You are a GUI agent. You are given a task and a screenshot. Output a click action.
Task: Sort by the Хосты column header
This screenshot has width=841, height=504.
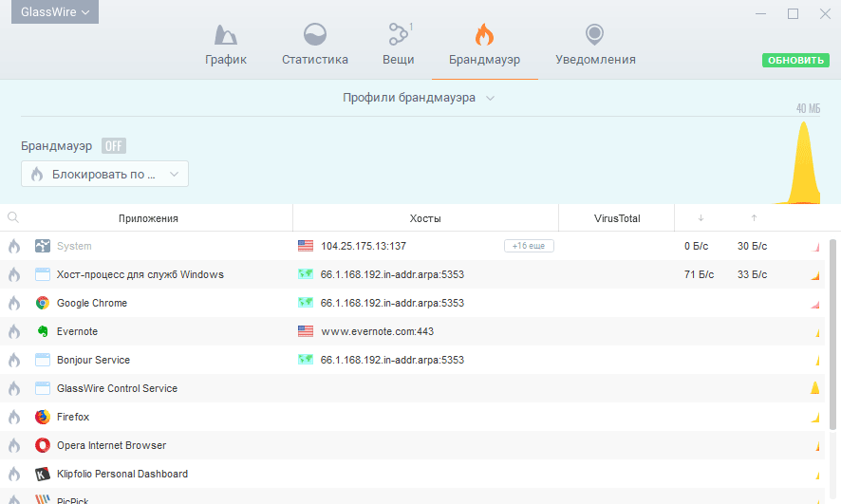point(425,218)
